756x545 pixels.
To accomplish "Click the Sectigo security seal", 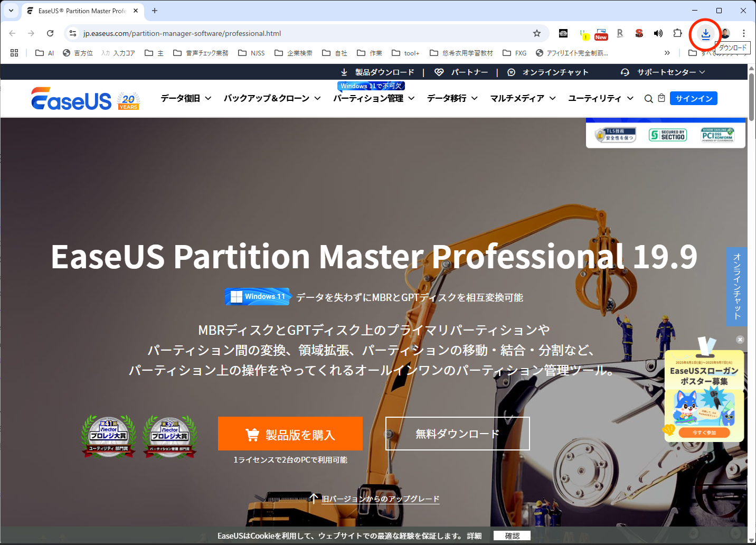I will (x=667, y=135).
